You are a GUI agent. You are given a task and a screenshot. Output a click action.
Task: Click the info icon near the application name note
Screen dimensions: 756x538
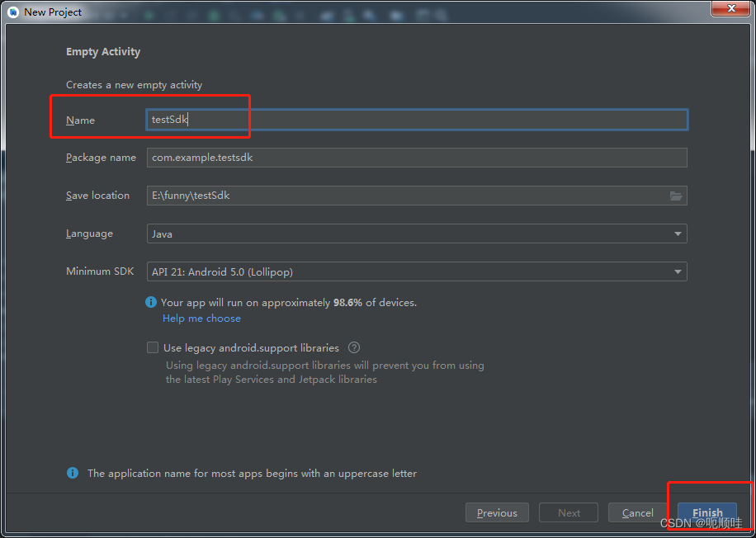pyautogui.click(x=72, y=473)
